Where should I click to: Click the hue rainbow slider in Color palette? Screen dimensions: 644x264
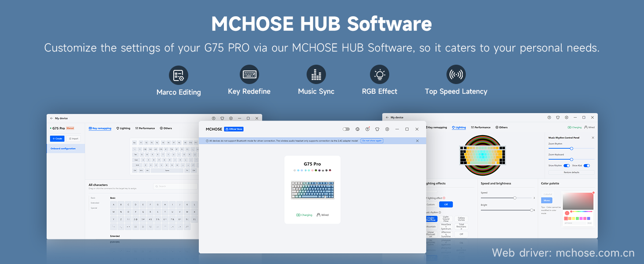coord(582,212)
